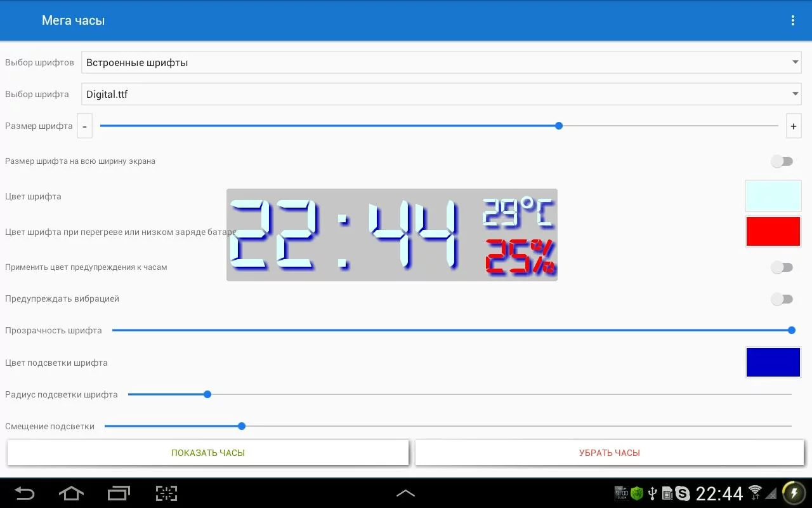Open the Digital.ttf font dropdown
This screenshot has height=508, width=812.
point(442,94)
